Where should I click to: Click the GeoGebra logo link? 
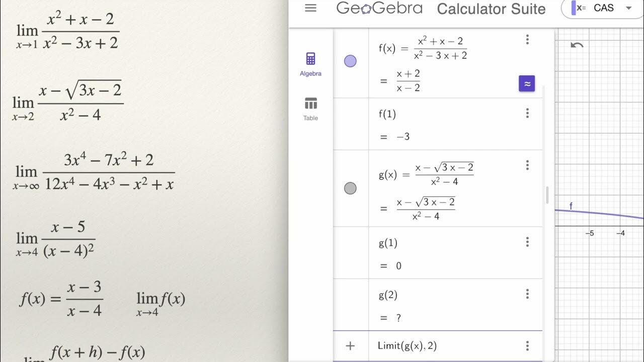click(x=379, y=9)
